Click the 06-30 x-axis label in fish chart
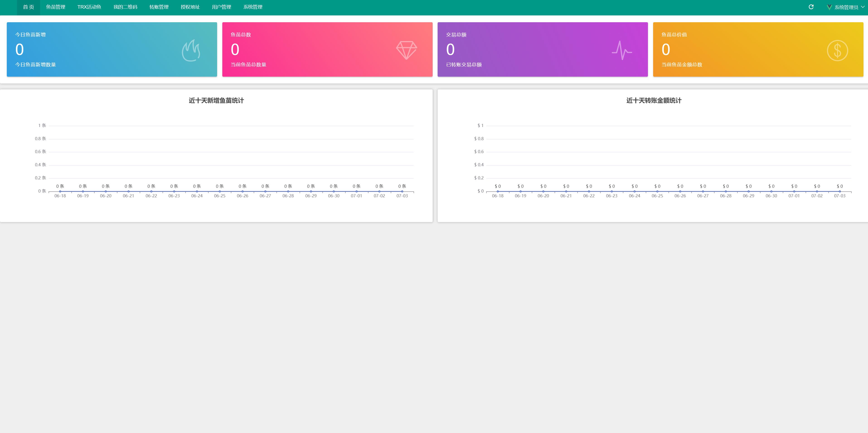Image resolution: width=868 pixels, height=433 pixels. pyautogui.click(x=334, y=196)
